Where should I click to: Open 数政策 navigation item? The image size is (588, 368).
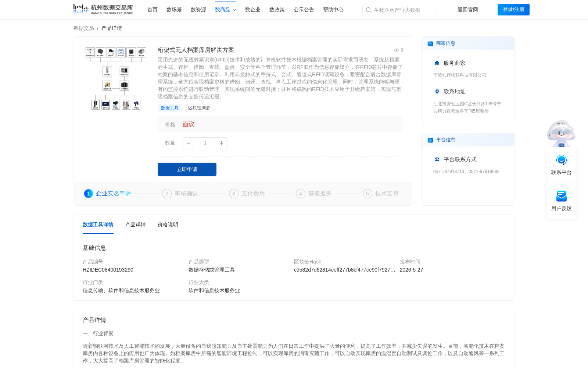(277, 10)
